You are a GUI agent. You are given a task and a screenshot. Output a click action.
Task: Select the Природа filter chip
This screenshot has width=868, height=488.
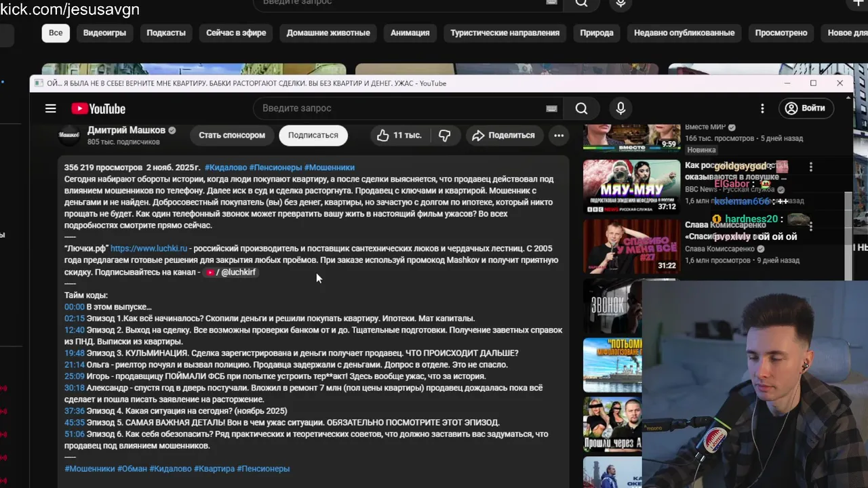[x=597, y=33]
